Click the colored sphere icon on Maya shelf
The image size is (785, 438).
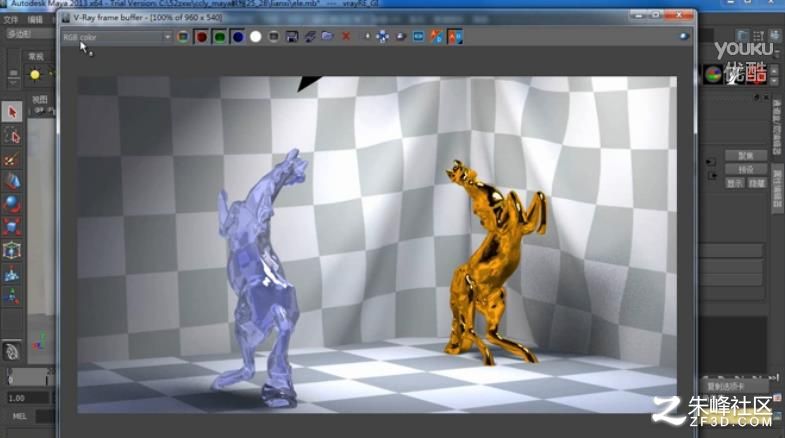coord(713,75)
